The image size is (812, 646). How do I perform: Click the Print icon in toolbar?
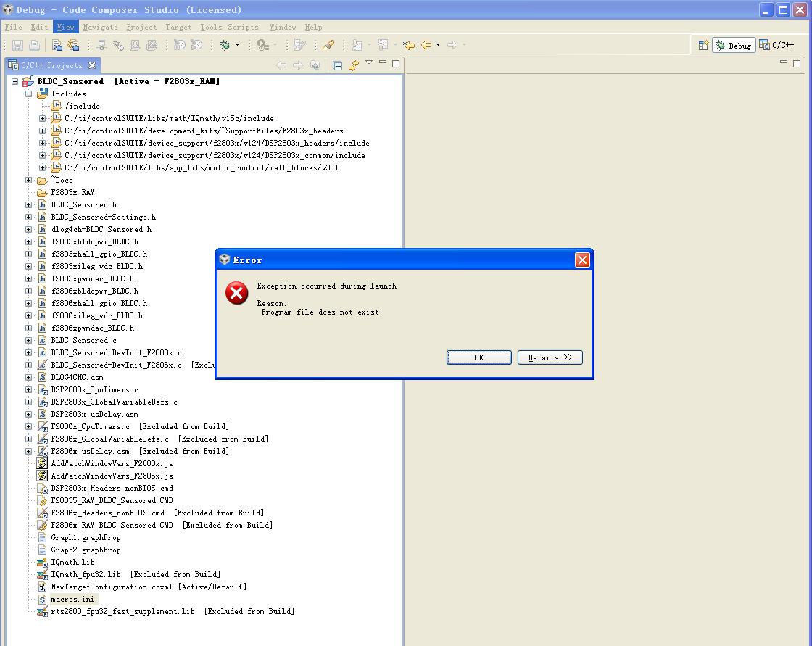(x=34, y=46)
